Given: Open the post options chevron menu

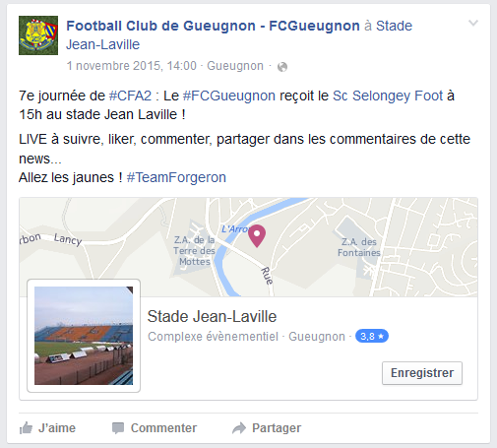Looking at the screenshot, I should [473, 23].
